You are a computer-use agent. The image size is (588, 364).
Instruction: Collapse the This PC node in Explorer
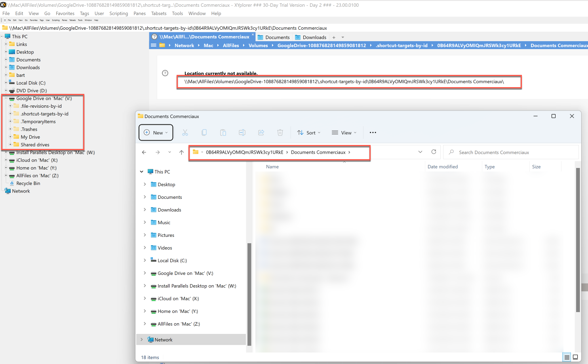[x=142, y=172]
